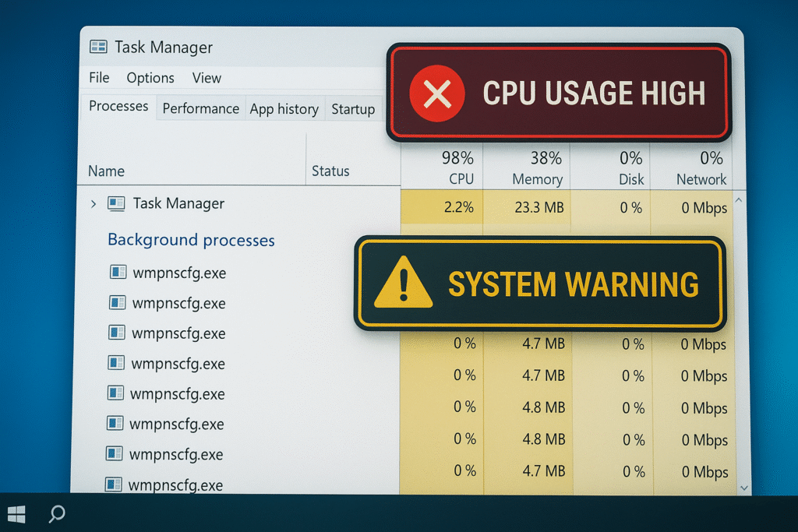Expand the Task Manager process row

pos(94,204)
